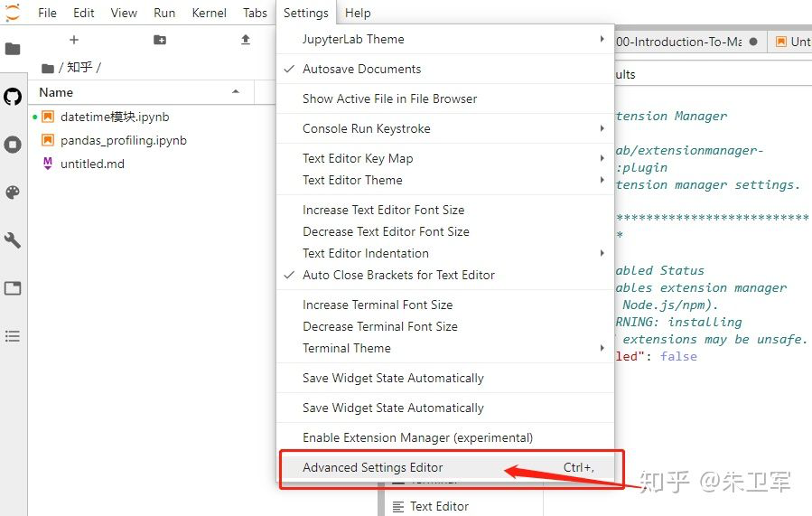Image resolution: width=812 pixels, height=516 pixels.
Task: Toggle Auto Close Brackets for Text Editor
Action: pyautogui.click(x=398, y=275)
